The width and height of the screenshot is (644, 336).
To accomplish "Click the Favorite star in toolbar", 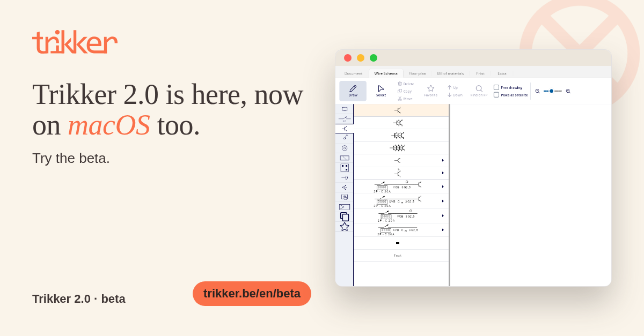I will click(x=430, y=91).
